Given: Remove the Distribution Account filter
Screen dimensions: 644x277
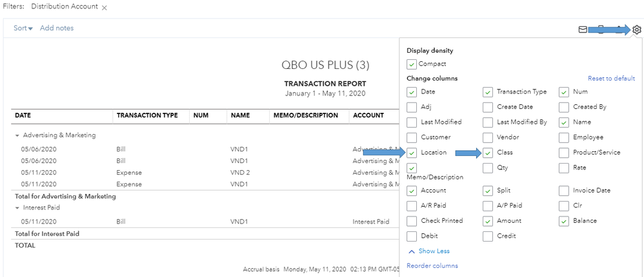Looking at the screenshot, I should coord(105,7).
